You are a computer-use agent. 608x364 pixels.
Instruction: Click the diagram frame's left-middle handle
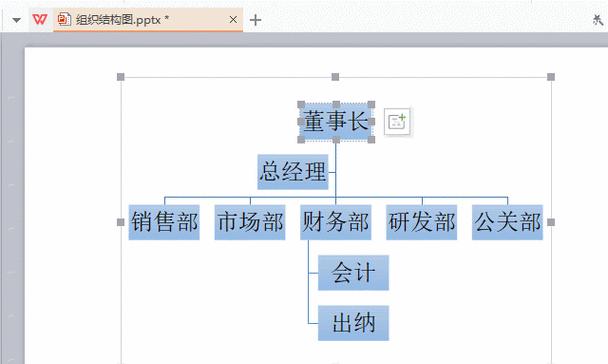121,222
